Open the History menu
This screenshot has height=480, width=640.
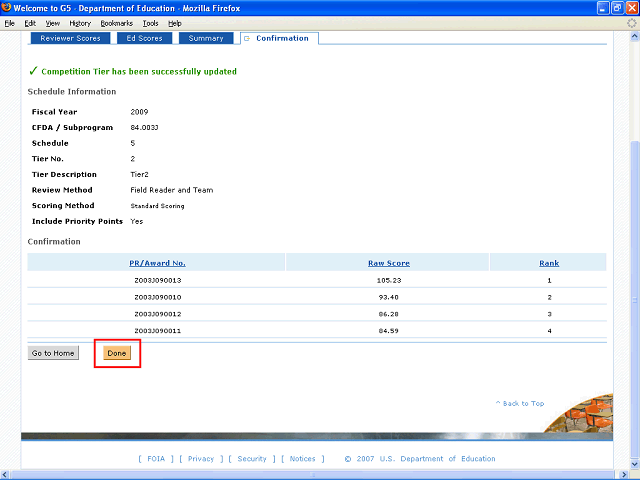[x=80, y=23]
